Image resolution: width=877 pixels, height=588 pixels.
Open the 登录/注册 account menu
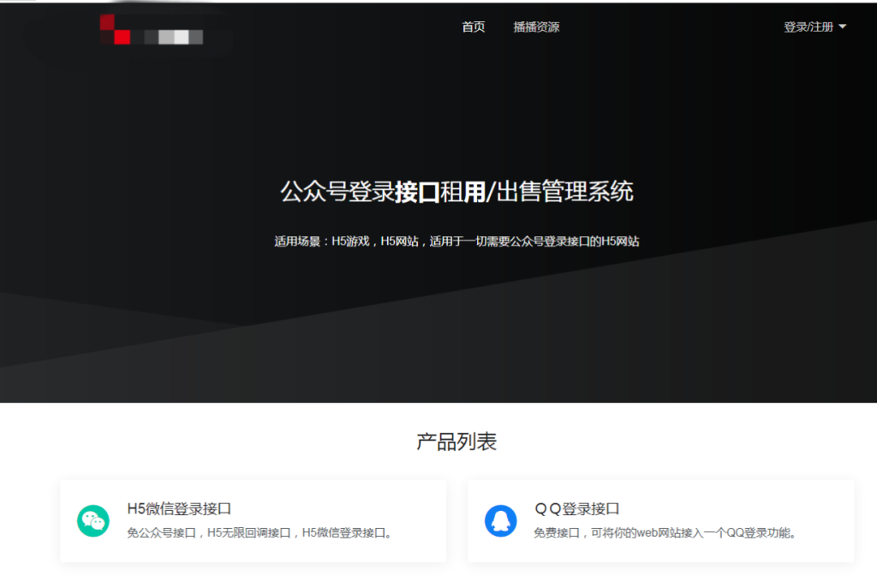(809, 27)
